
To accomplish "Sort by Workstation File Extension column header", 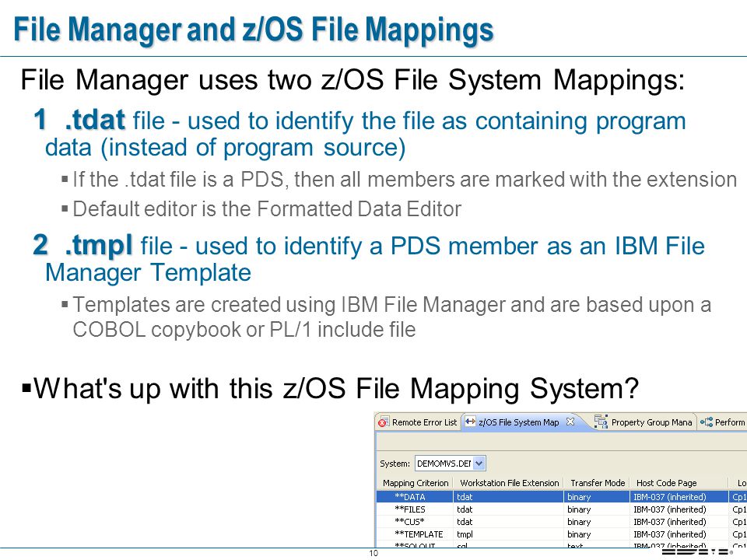I will point(509,483).
